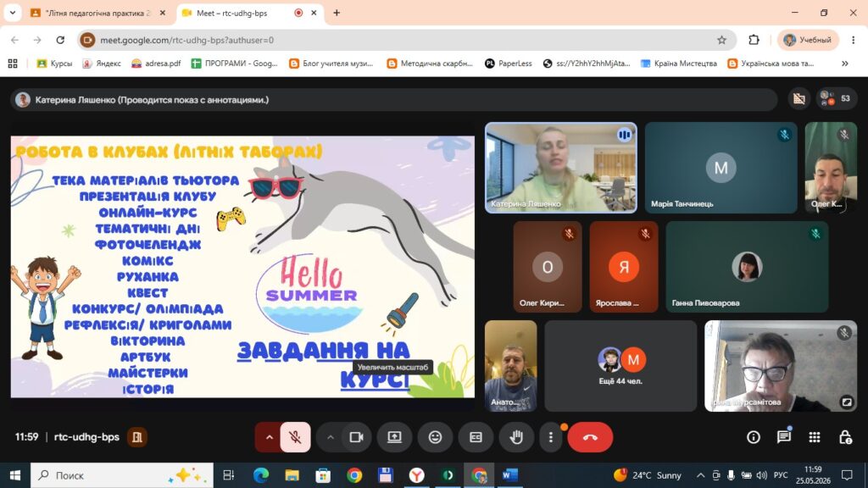868x488 pixels.
Task: Open the emoji reactions button
Action: pyautogui.click(x=435, y=437)
